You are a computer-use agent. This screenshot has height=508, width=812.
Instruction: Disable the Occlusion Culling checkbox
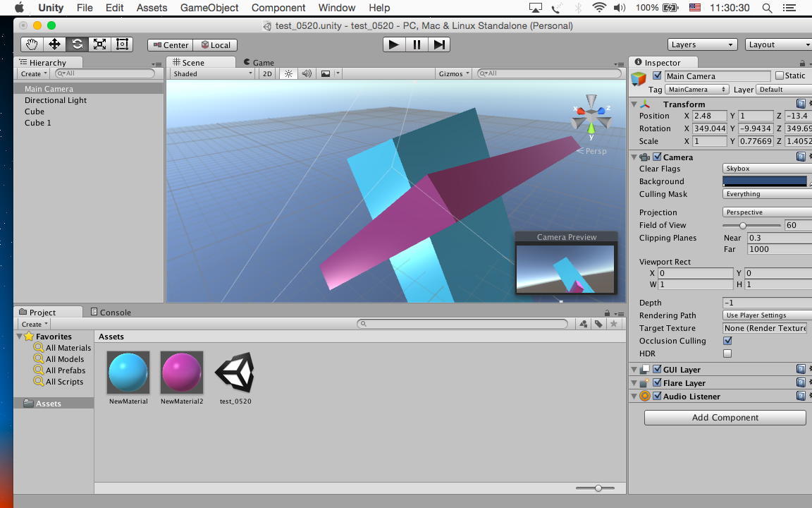pyautogui.click(x=727, y=341)
